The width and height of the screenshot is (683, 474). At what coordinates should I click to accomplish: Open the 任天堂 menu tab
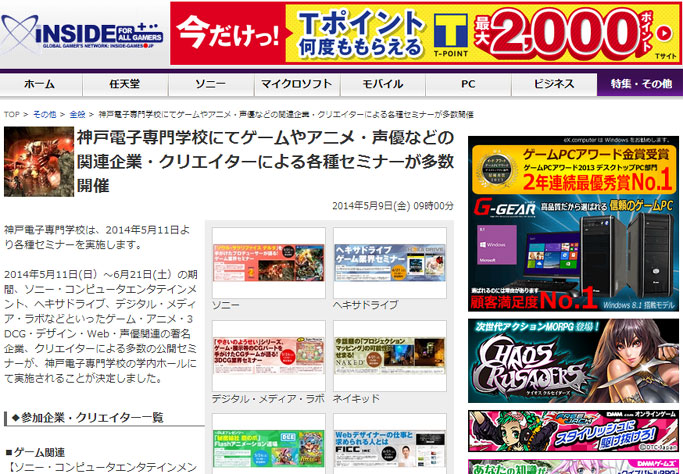point(125,84)
